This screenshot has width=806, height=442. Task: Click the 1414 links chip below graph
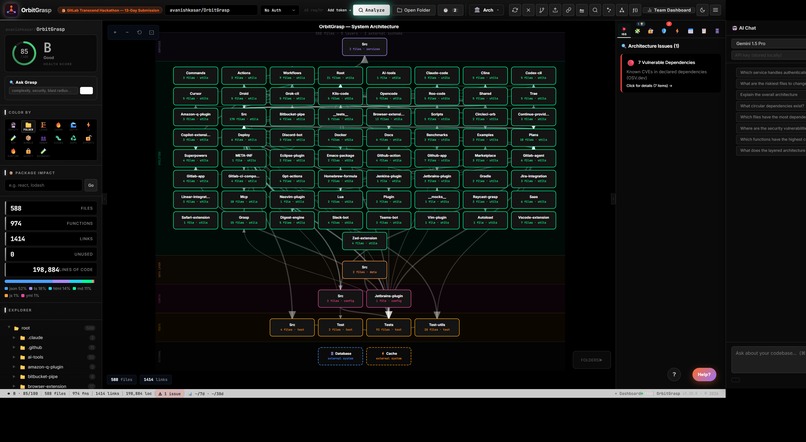tap(155, 380)
